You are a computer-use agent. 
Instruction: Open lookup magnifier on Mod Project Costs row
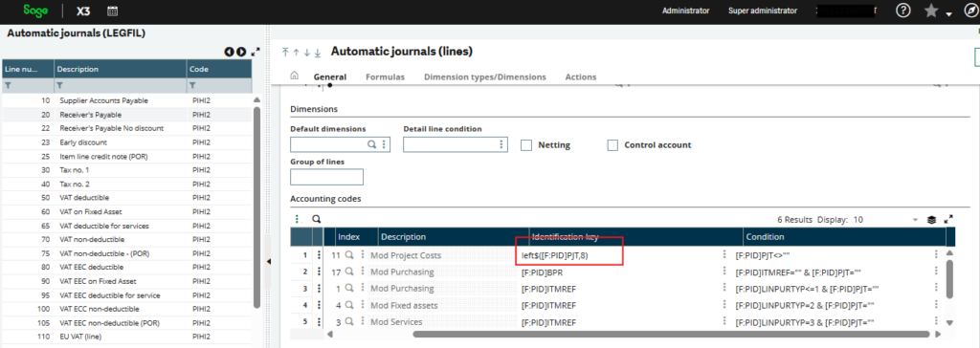pos(349,255)
